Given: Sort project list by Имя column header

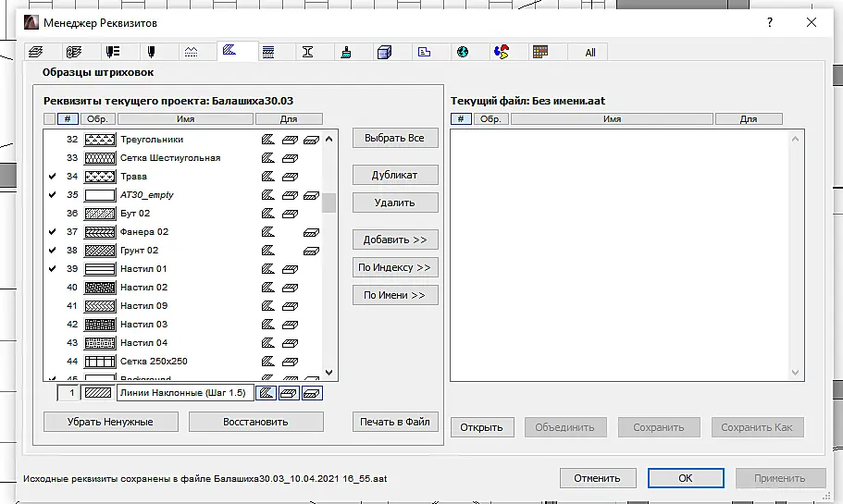Looking at the screenshot, I should pyautogui.click(x=185, y=118).
